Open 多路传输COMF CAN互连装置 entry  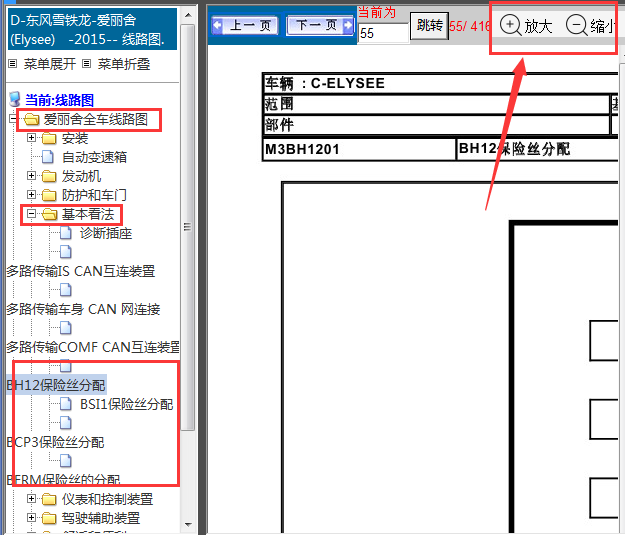pos(93,347)
